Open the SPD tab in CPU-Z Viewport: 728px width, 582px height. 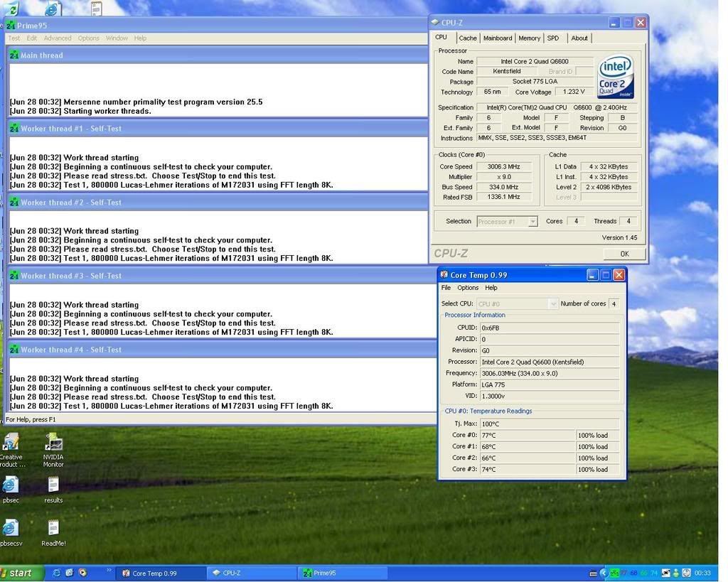[x=553, y=38]
